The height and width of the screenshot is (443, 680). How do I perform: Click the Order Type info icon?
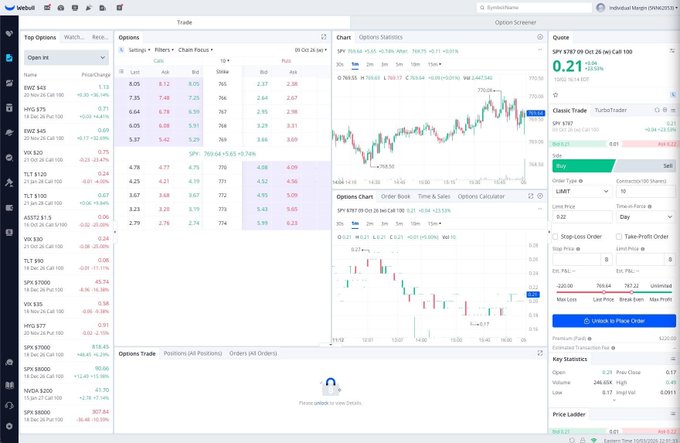tap(581, 181)
